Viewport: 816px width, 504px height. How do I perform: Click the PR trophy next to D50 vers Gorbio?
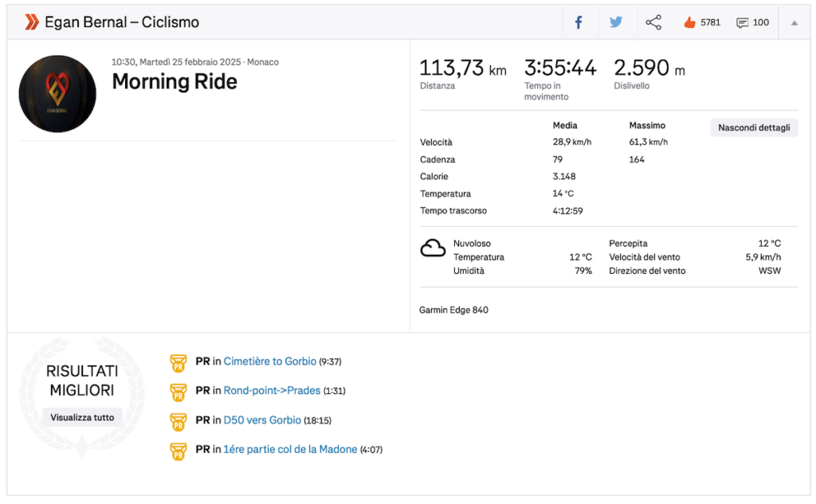click(178, 421)
